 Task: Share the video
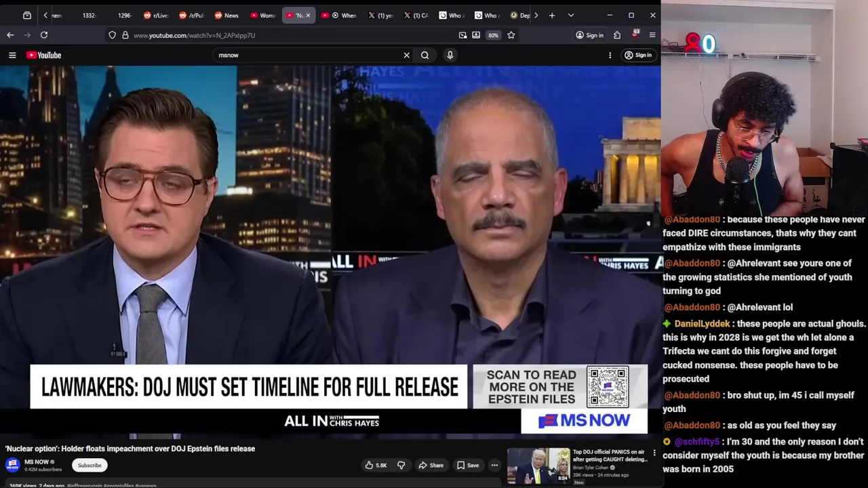pyautogui.click(x=431, y=465)
